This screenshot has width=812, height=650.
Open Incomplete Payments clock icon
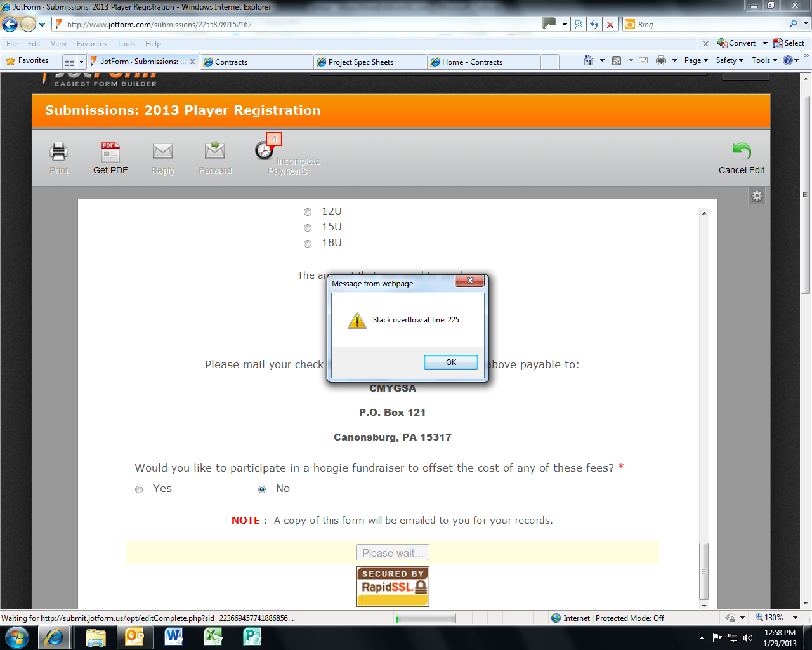tap(265, 150)
